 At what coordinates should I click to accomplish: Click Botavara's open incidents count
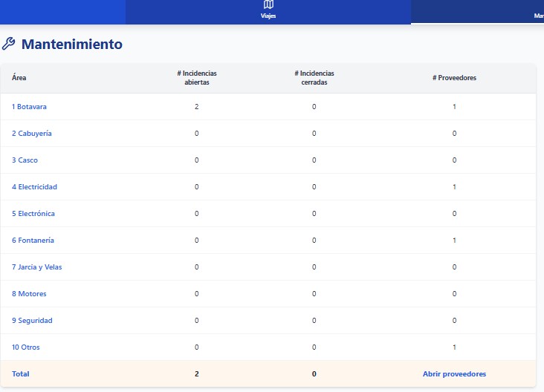pyautogui.click(x=197, y=107)
